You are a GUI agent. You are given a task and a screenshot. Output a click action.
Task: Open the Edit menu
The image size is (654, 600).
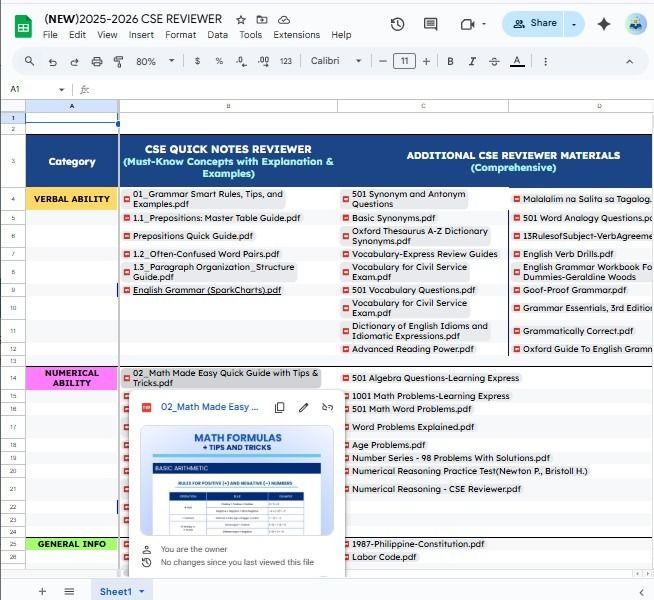point(78,35)
